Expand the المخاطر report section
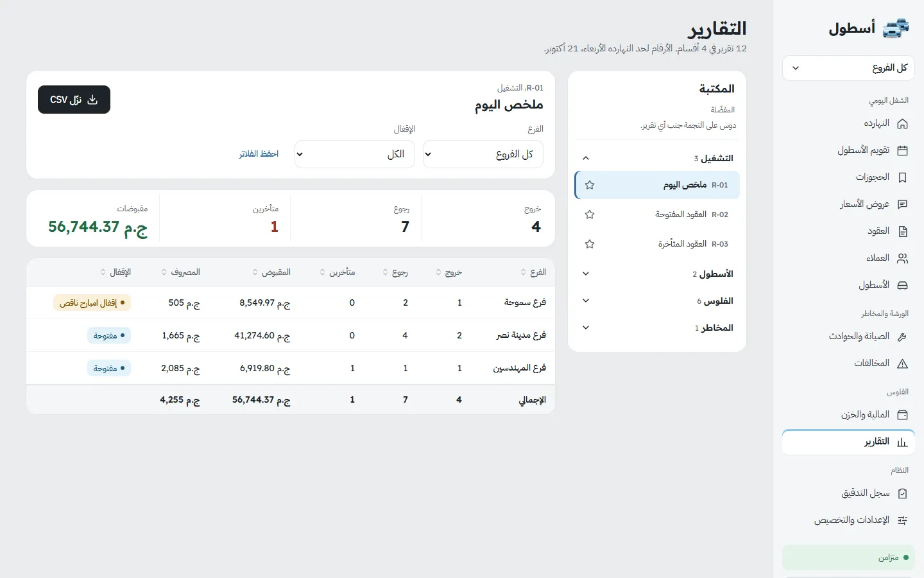 pos(657,328)
